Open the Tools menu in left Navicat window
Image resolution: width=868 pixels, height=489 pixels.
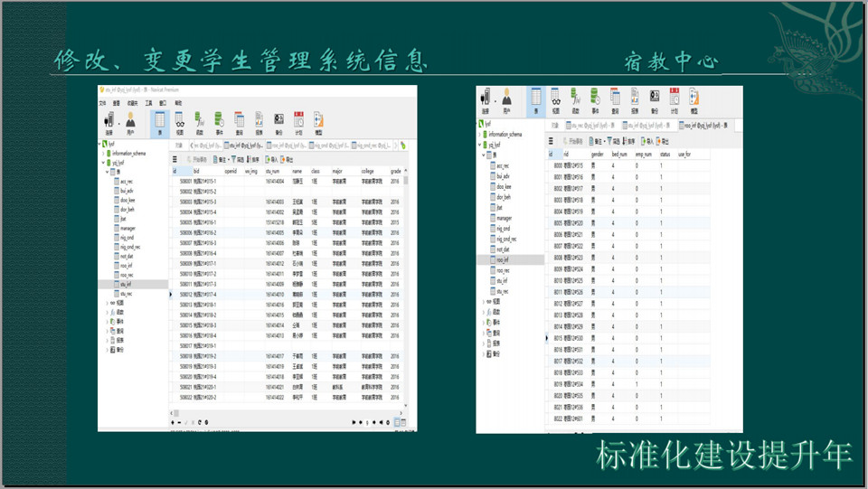pos(147,103)
